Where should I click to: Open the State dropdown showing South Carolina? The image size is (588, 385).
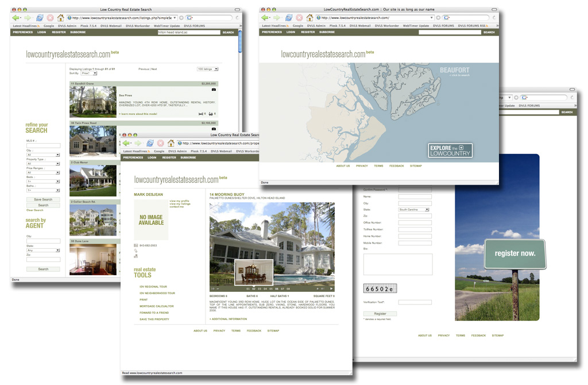coord(414,210)
